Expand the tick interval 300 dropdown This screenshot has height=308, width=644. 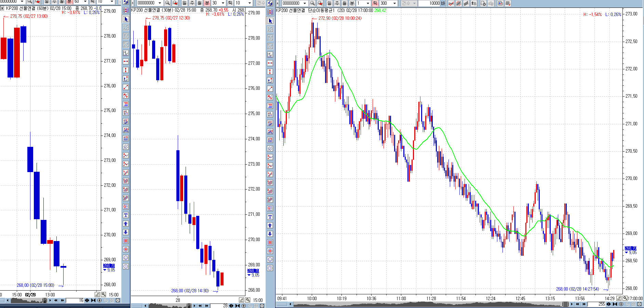(395, 3)
